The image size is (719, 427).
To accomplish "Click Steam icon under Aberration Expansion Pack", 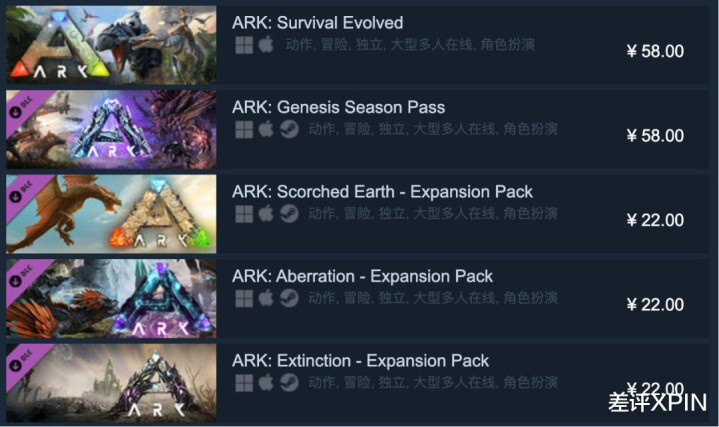I will (x=289, y=298).
